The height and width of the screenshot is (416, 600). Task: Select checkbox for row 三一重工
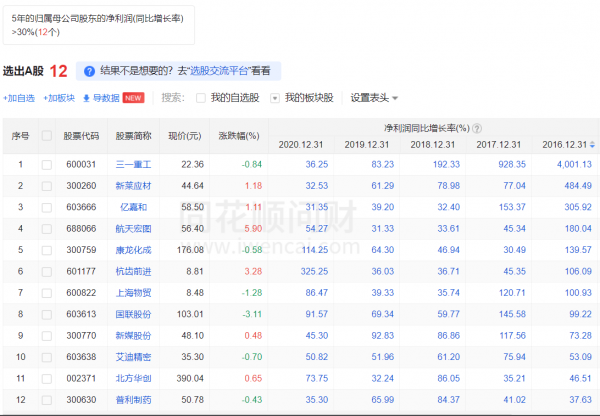pos(47,165)
